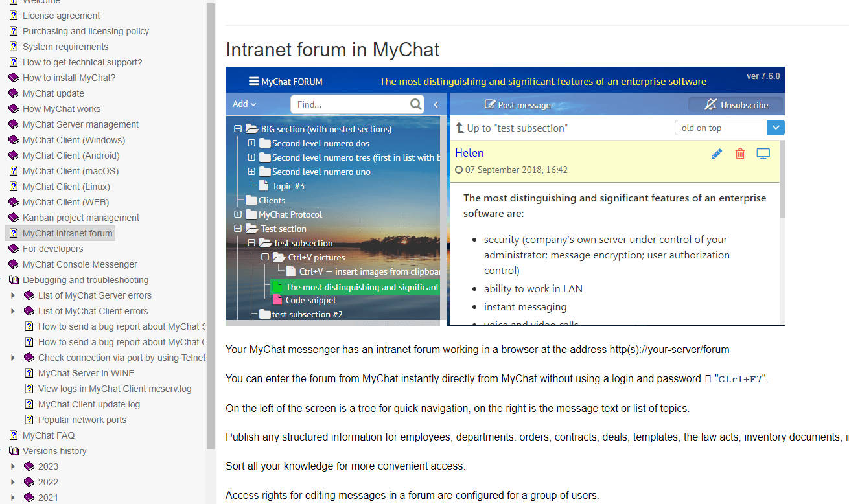Image resolution: width=849 pixels, height=504 pixels.
Task: Click the monitor icon on Helen's message
Action: (763, 154)
